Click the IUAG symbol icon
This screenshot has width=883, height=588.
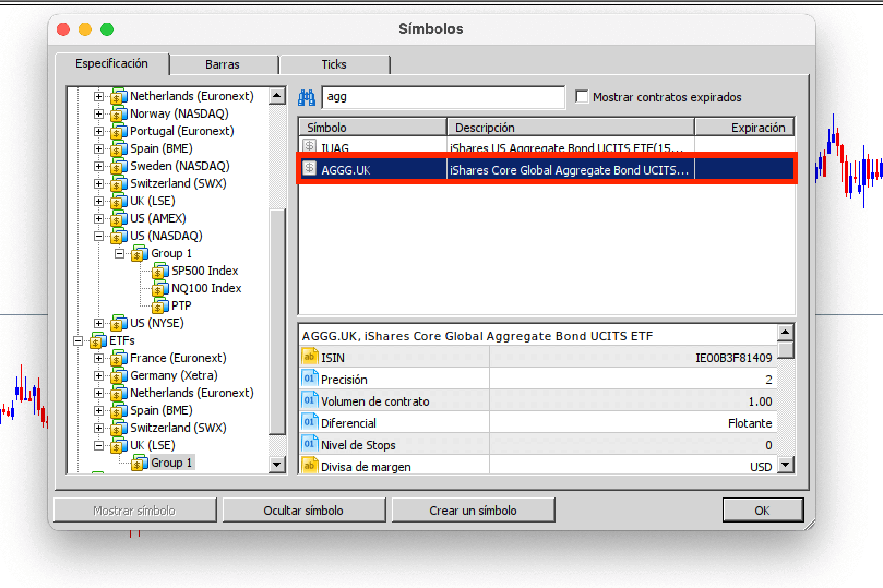tap(309, 146)
